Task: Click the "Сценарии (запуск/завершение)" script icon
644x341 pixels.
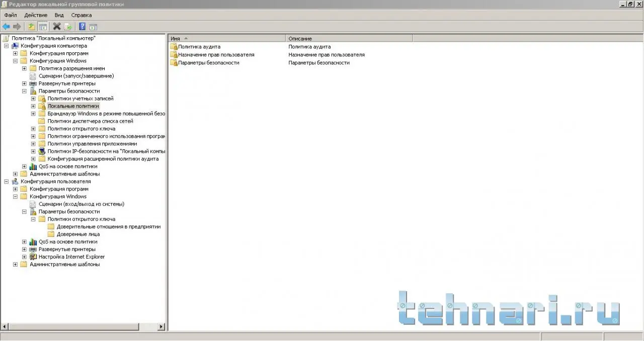Action: pyautogui.click(x=33, y=76)
